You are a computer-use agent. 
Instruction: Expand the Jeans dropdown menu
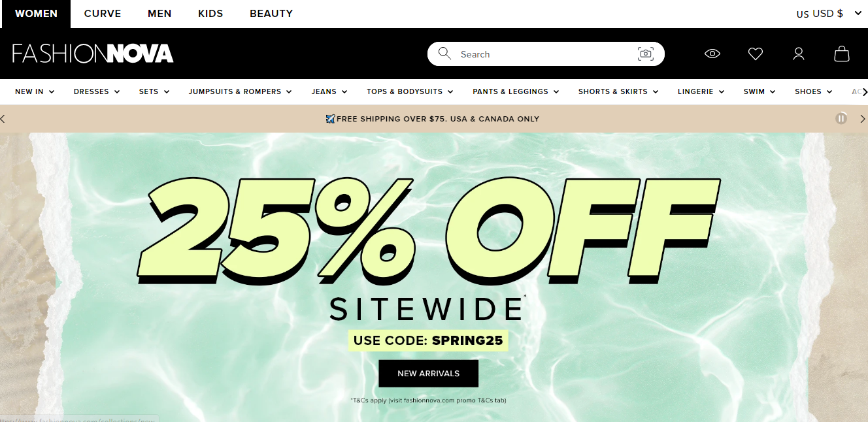coord(329,91)
